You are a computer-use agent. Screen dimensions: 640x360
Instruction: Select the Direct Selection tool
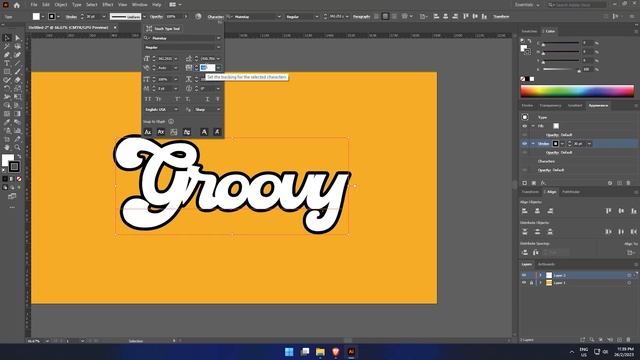pos(17,38)
